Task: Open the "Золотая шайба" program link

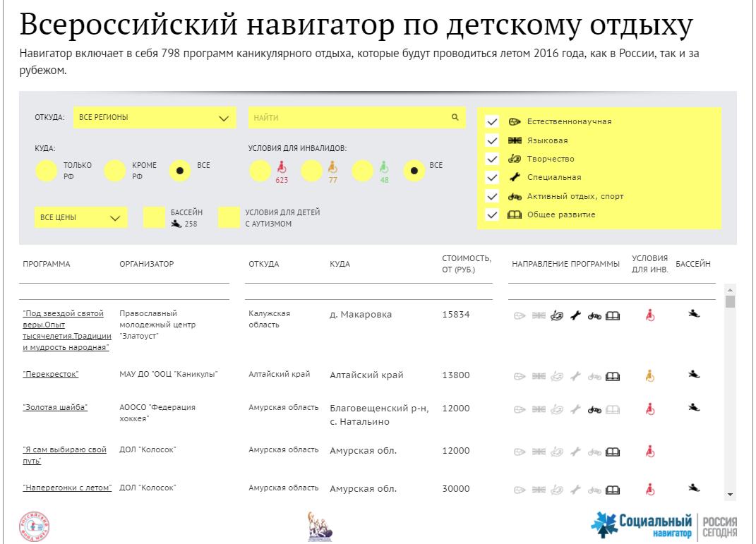Action: [x=55, y=407]
